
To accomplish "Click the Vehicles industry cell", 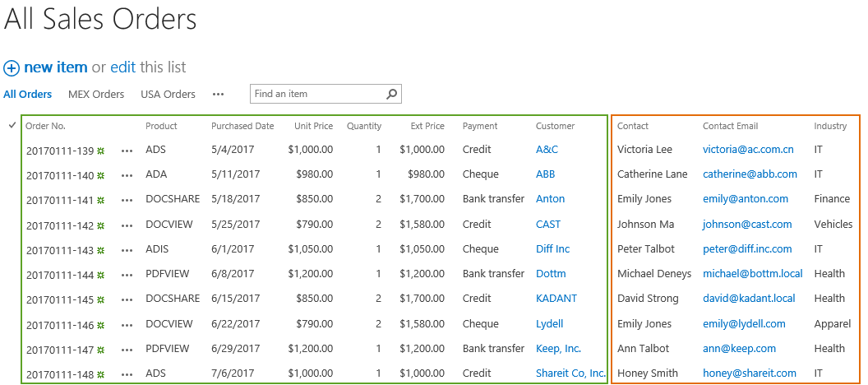I will pyautogui.click(x=833, y=225).
